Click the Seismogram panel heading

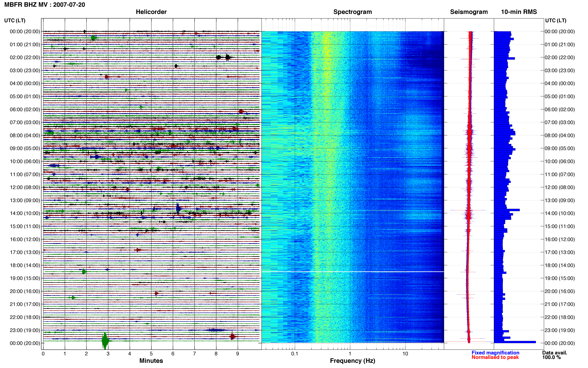pos(469,12)
